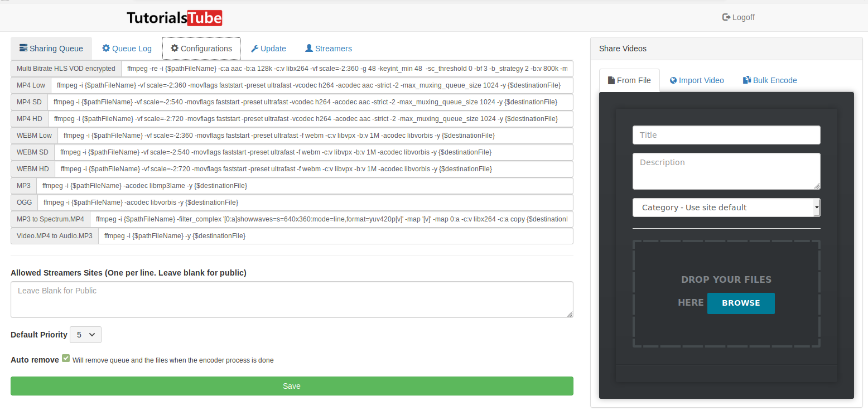Click the Logoff exit icon
This screenshot has height=410, width=868.
point(725,17)
